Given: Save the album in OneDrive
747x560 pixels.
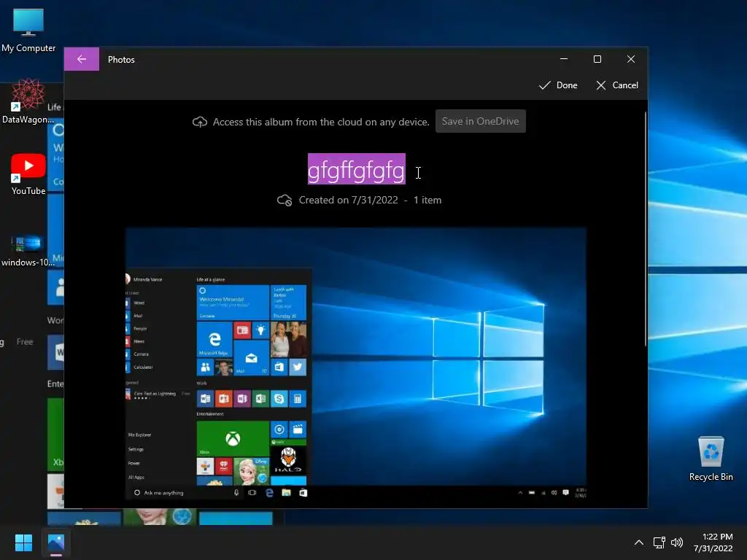Looking at the screenshot, I should 480,122.
